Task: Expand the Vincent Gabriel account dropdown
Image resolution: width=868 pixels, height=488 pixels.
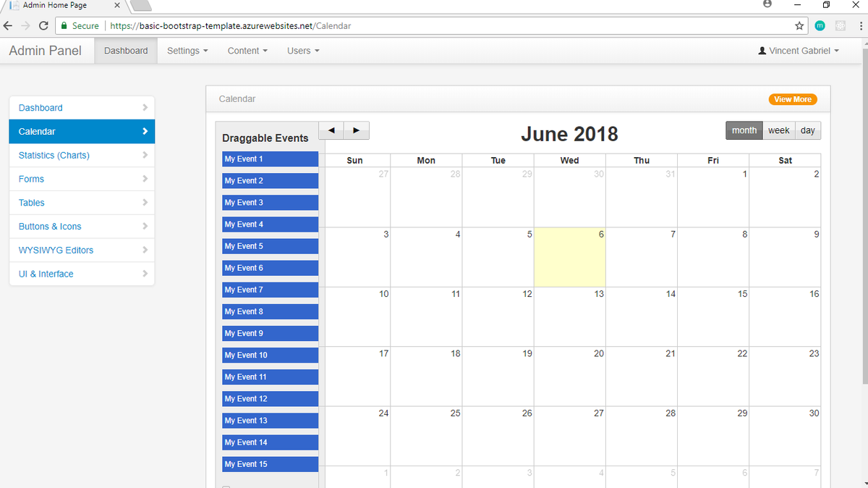Action: coord(798,51)
